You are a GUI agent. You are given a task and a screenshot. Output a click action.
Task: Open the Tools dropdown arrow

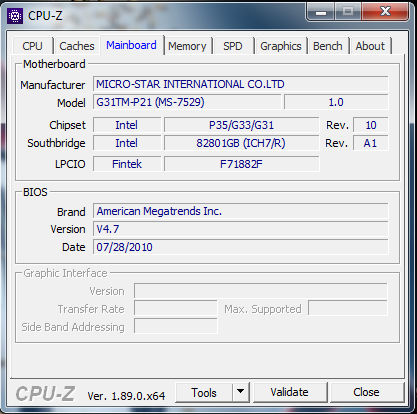(x=241, y=392)
